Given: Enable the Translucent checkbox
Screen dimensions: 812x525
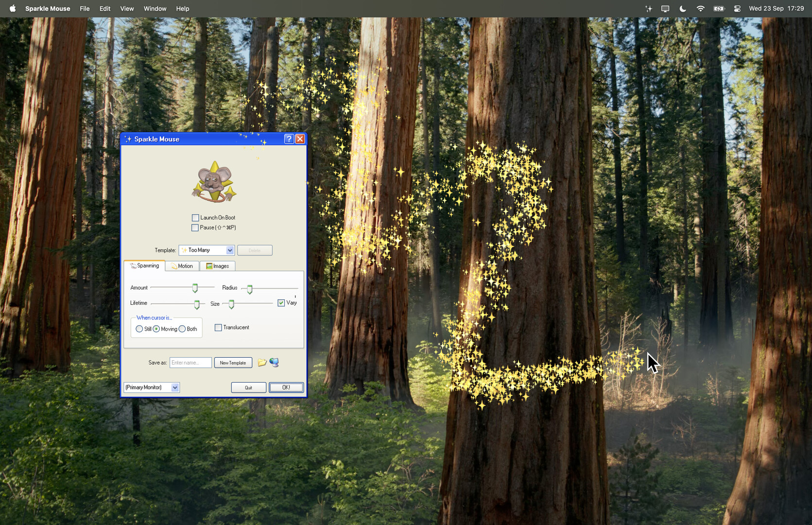Looking at the screenshot, I should [x=218, y=328].
